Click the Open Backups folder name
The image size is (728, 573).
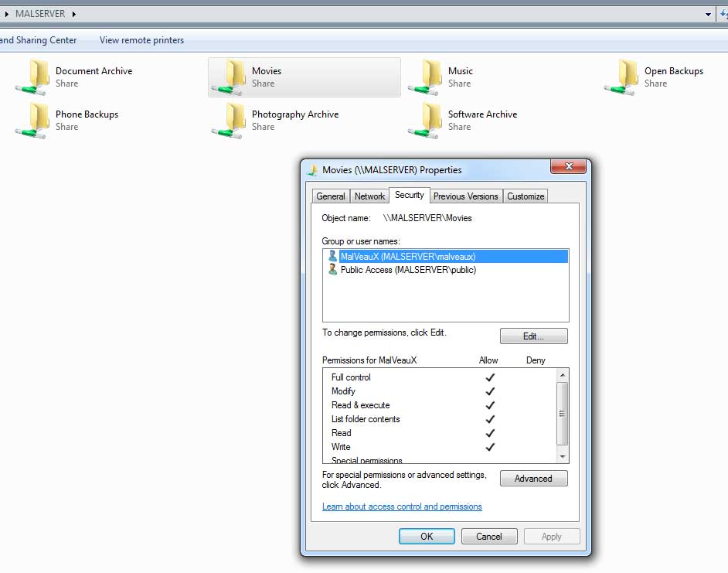(x=674, y=71)
